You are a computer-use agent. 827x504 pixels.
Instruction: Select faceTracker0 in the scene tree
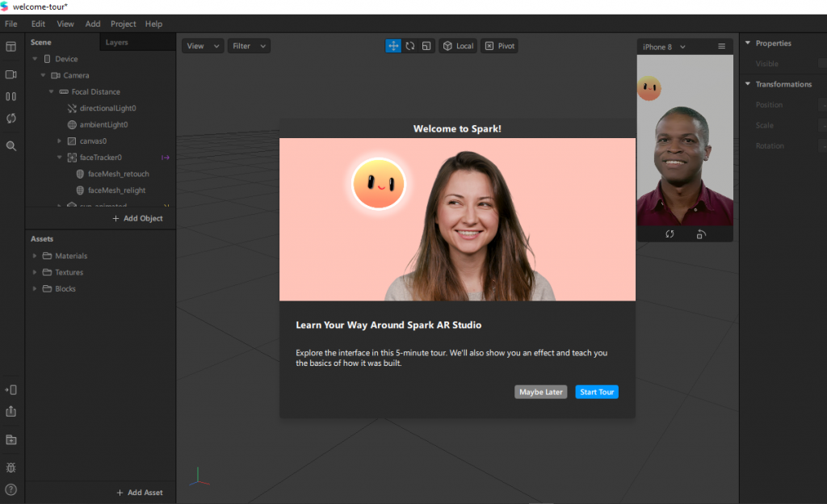point(100,157)
